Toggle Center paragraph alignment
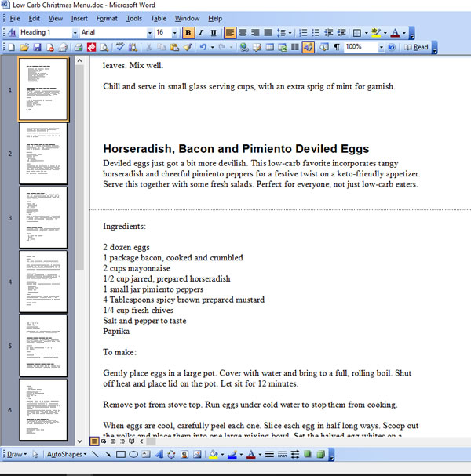Viewport: 471px width, 476px height. tap(243, 32)
